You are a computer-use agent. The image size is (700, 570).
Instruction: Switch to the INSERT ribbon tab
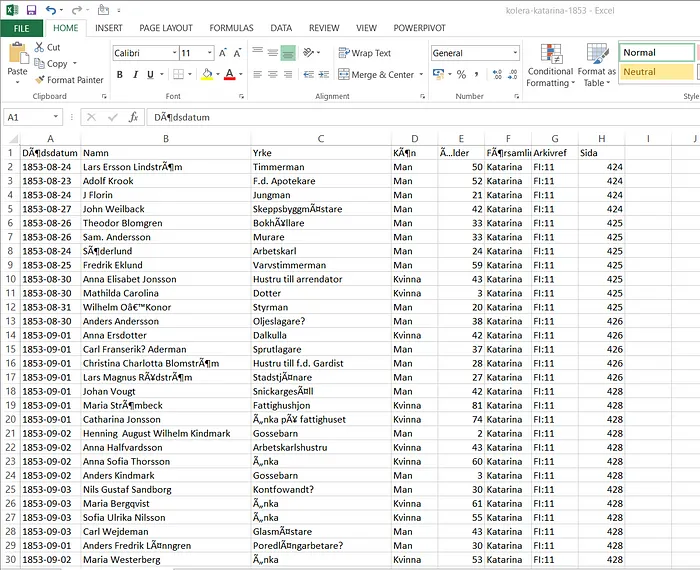(109, 28)
